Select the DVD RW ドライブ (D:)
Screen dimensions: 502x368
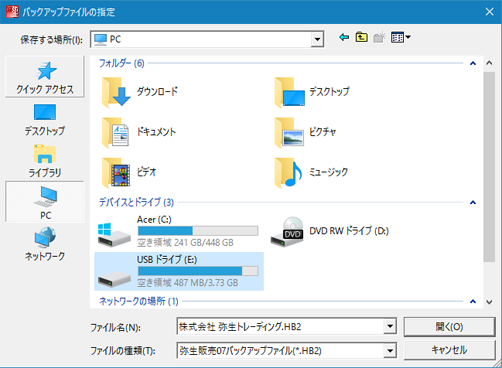(330, 231)
